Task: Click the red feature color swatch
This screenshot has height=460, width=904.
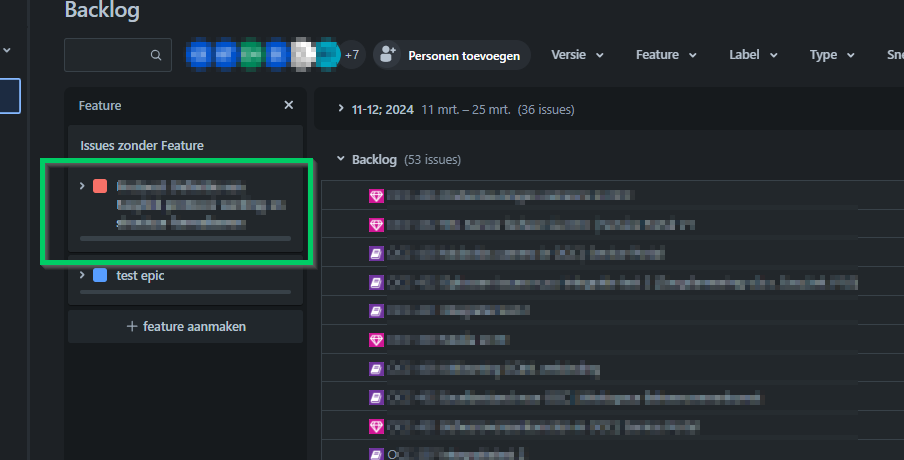Action: [100, 186]
